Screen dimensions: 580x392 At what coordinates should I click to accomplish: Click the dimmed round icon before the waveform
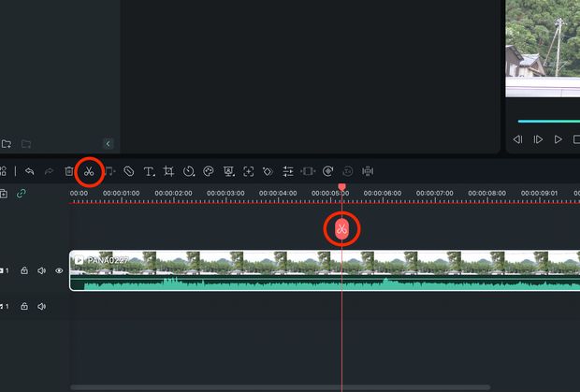(x=348, y=171)
